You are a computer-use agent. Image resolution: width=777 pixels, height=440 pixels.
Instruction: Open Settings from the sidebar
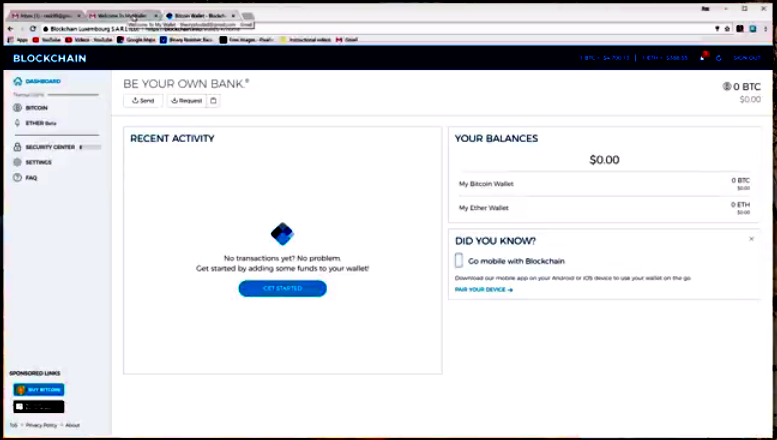point(38,162)
